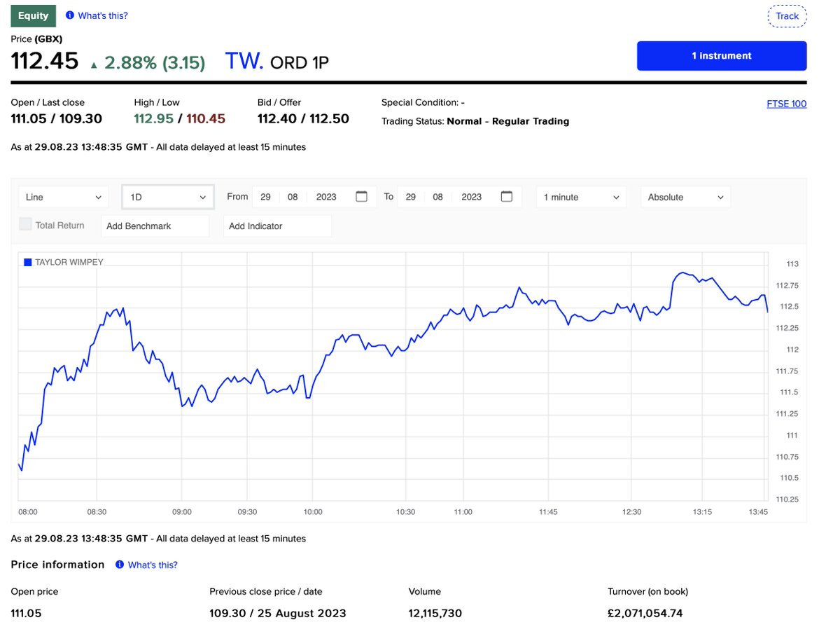The height and width of the screenshot is (634, 840).
Task: Click the Bid / Offer value 112.40 / 112.50
Action: [x=303, y=119]
